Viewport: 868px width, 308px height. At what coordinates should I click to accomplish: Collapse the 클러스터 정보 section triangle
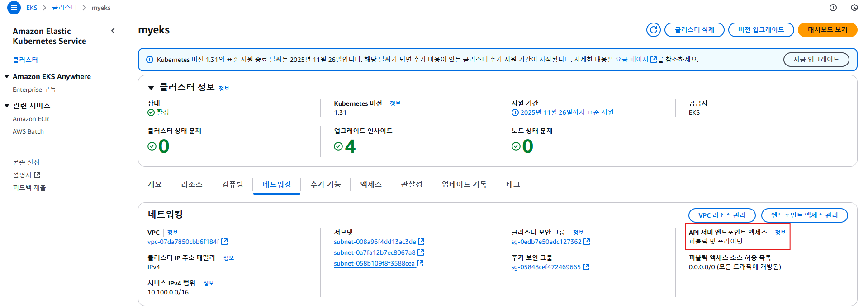(151, 88)
